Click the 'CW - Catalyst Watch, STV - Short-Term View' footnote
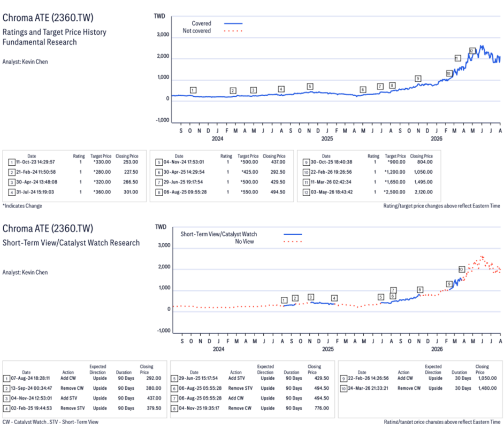The image size is (504, 424). click(x=50, y=421)
